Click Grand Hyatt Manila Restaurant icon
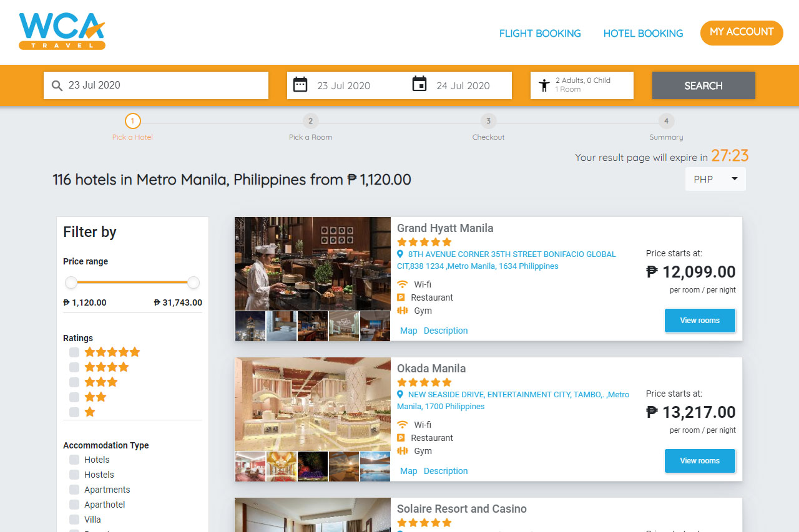 pos(401,297)
